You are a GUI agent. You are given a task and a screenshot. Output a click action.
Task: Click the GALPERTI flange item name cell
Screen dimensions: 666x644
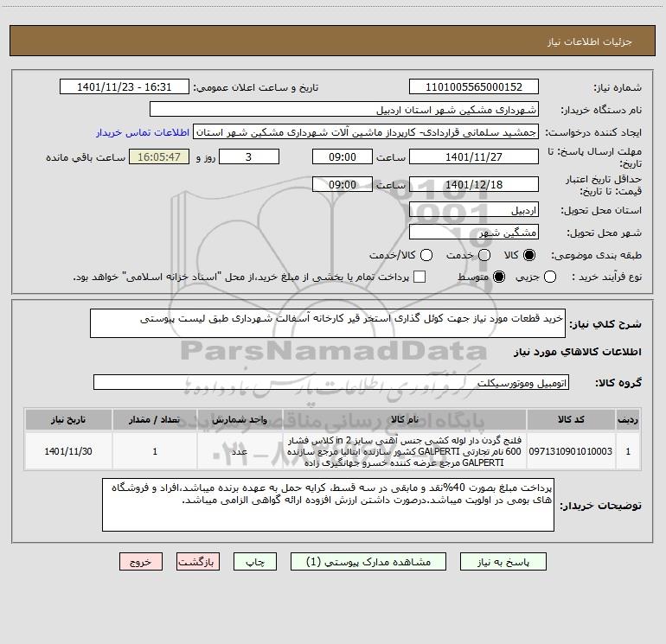pos(405,451)
